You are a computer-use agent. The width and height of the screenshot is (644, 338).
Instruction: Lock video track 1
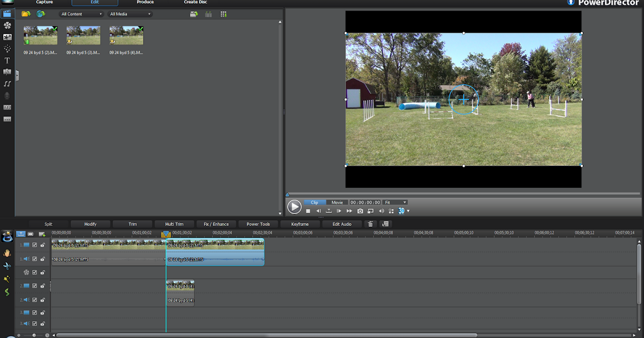tap(42, 245)
